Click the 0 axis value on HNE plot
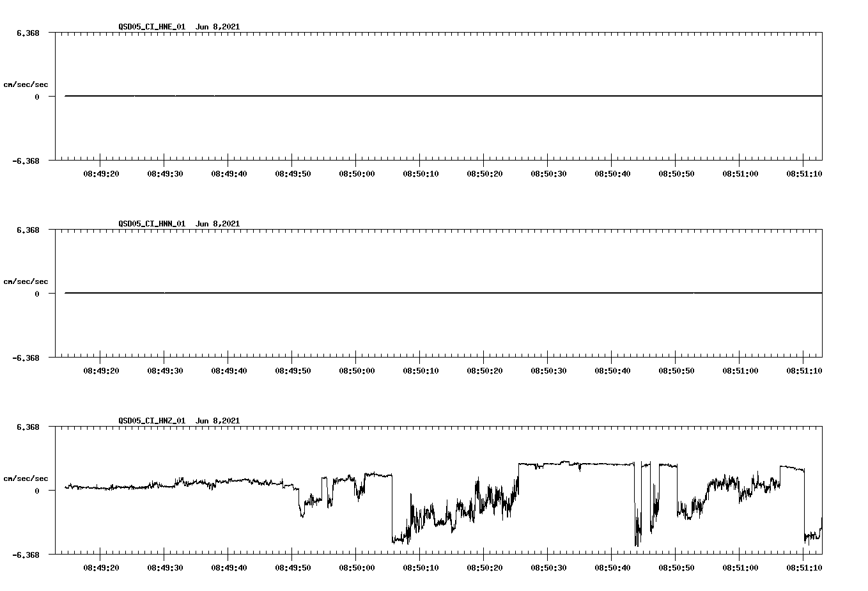 (37, 97)
